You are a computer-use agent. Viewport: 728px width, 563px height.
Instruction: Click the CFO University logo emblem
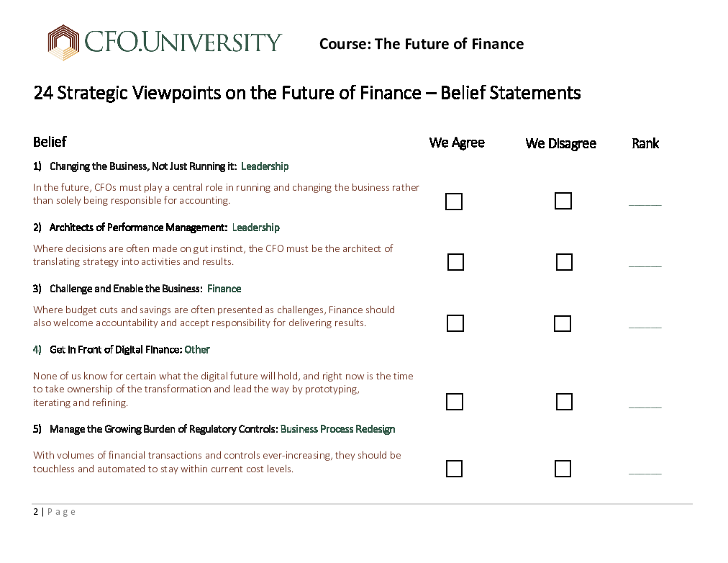pyautogui.click(x=63, y=42)
